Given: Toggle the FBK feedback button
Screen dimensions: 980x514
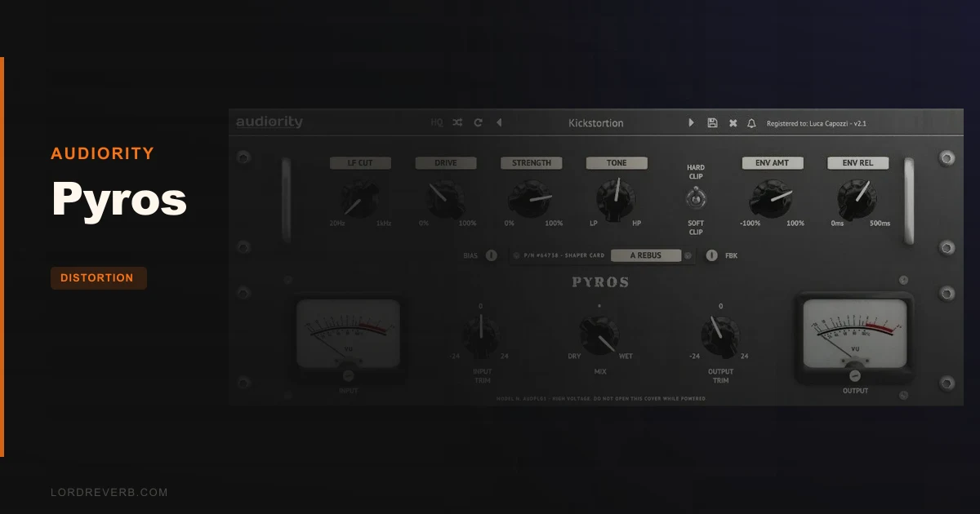Looking at the screenshot, I should (711, 255).
